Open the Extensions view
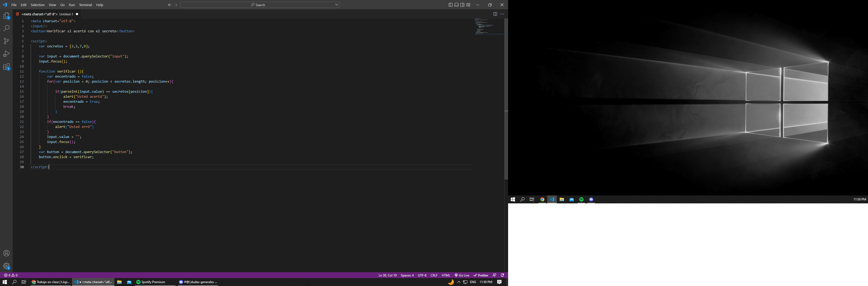The image size is (868, 286). click(x=6, y=67)
